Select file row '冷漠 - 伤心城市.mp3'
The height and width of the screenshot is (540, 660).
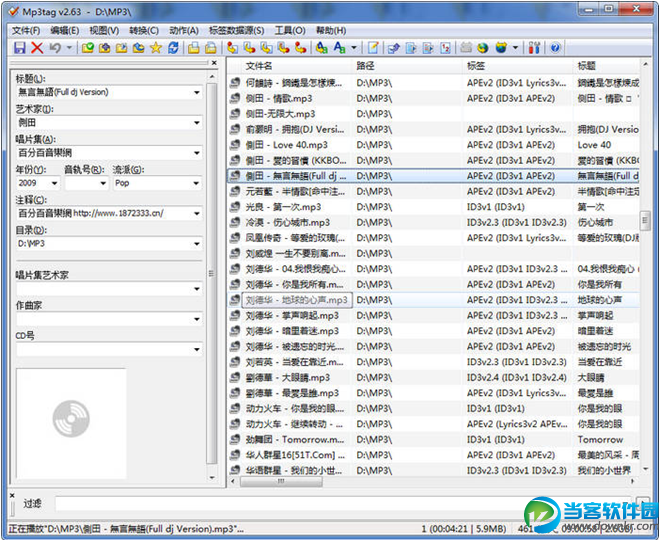434,223
